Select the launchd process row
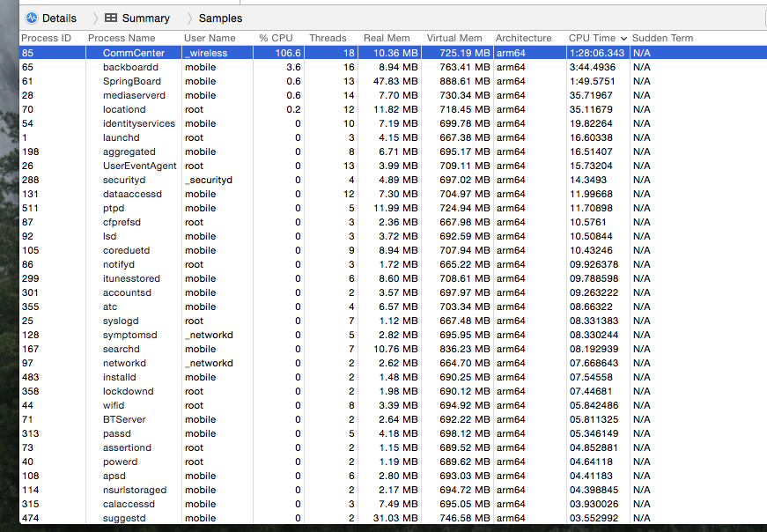The height and width of the screenshot is (532, 767). (x=393, y=137)
